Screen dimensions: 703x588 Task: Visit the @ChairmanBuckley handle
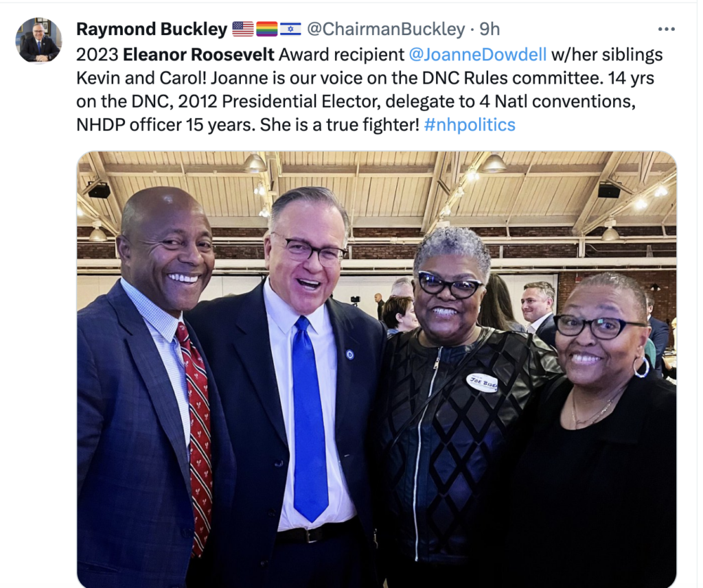386,29
